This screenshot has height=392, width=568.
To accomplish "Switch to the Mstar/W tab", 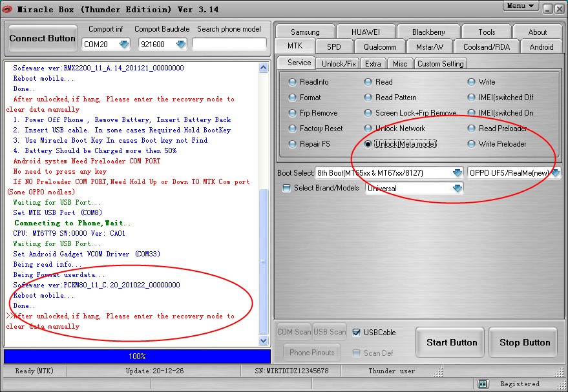I will tap(429, 46).
